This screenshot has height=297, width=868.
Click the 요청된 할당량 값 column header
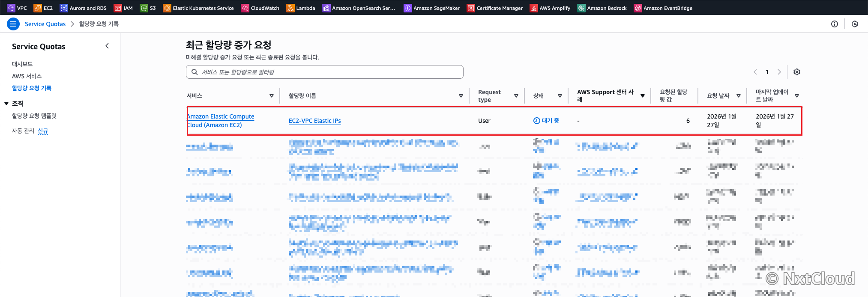tap(673, 96)
